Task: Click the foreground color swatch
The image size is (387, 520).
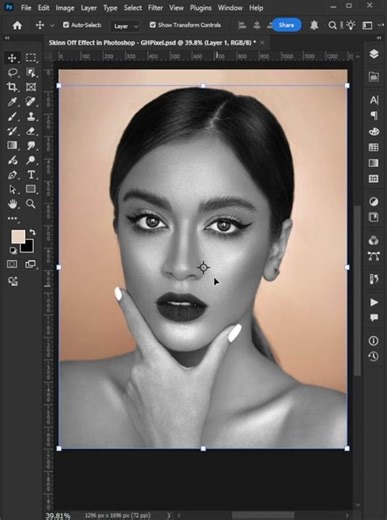Action: (18, 236)
